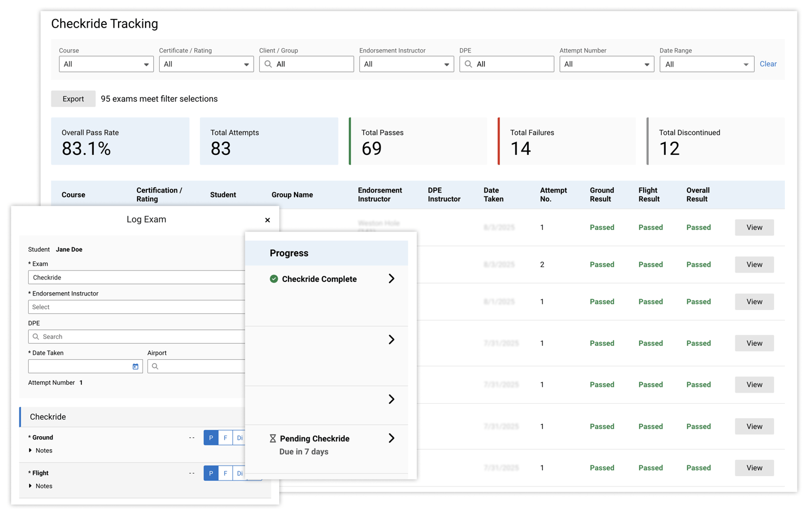This screenshot has height=513, width=812.
Task: Click the calendar icon in Date Taken field
Action: point(135,366)
